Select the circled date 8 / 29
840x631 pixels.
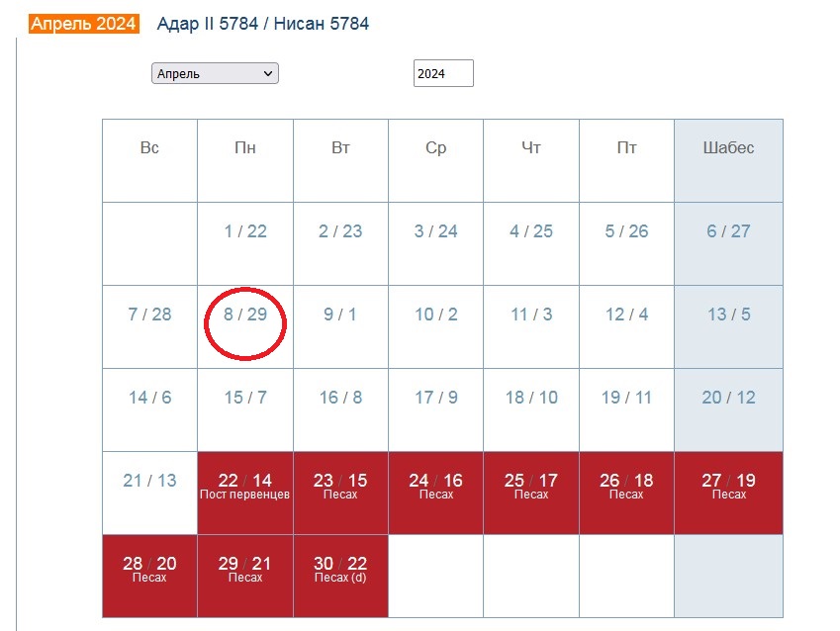[245, 315]
